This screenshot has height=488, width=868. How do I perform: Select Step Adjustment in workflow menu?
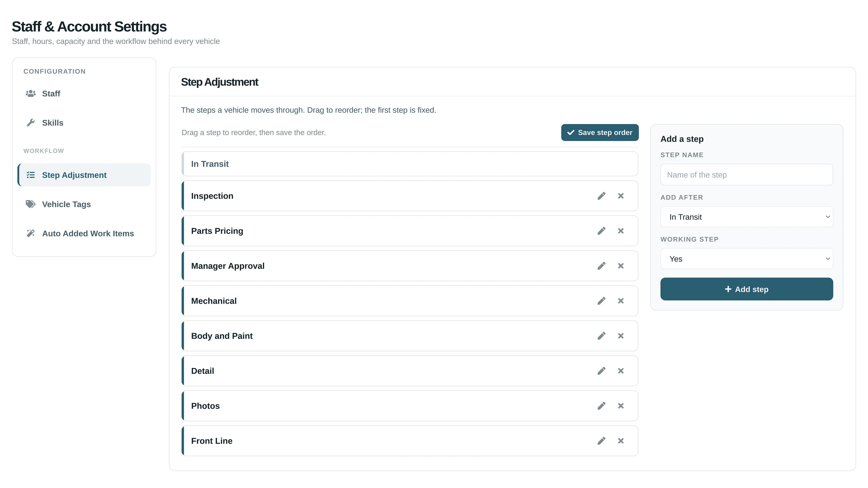coord(84,175)
